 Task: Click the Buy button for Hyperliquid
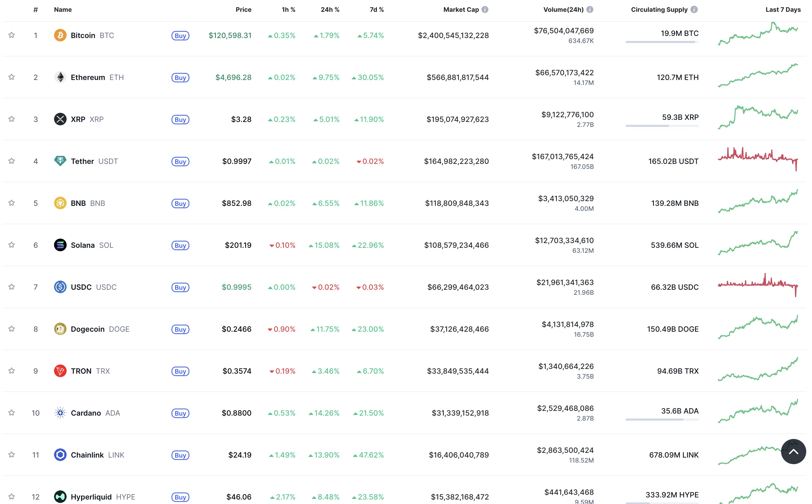(x=180, y=497)
